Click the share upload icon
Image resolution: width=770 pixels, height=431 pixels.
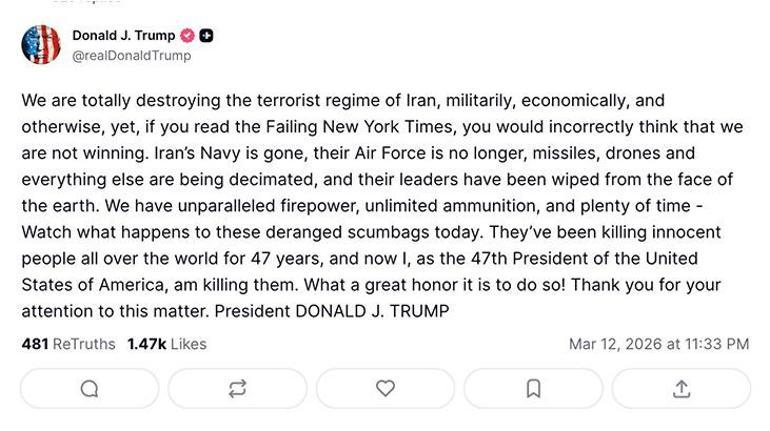[681, 389]
